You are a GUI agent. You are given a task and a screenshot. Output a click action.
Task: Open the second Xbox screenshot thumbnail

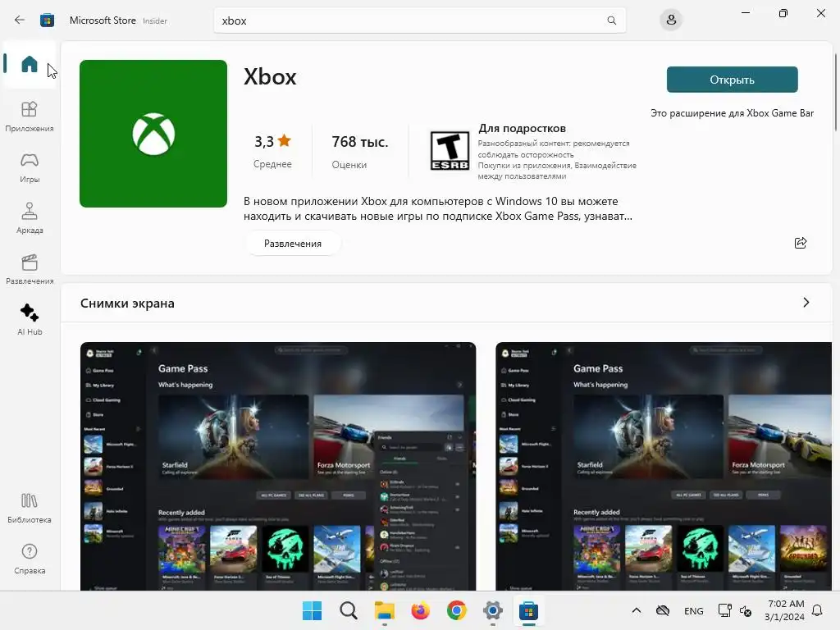click(x=663, y=466)
